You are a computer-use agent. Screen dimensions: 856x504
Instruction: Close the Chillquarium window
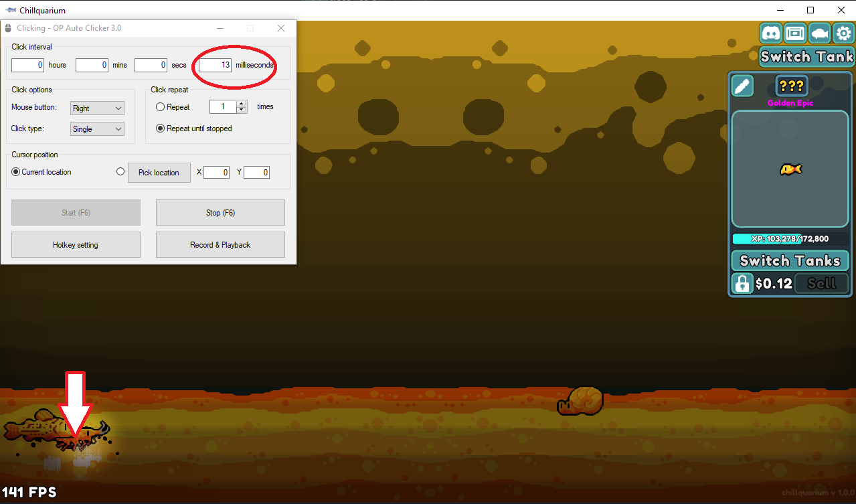[x=841, y=10]
